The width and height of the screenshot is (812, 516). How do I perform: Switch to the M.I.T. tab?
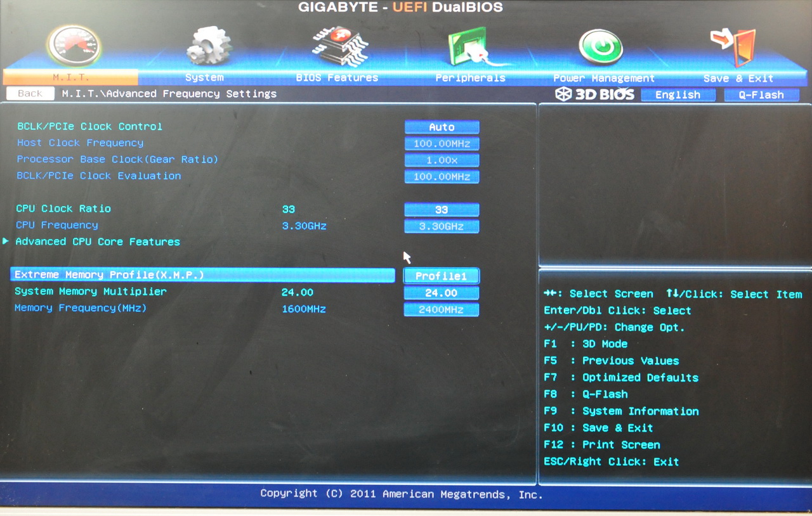[71, 77]
